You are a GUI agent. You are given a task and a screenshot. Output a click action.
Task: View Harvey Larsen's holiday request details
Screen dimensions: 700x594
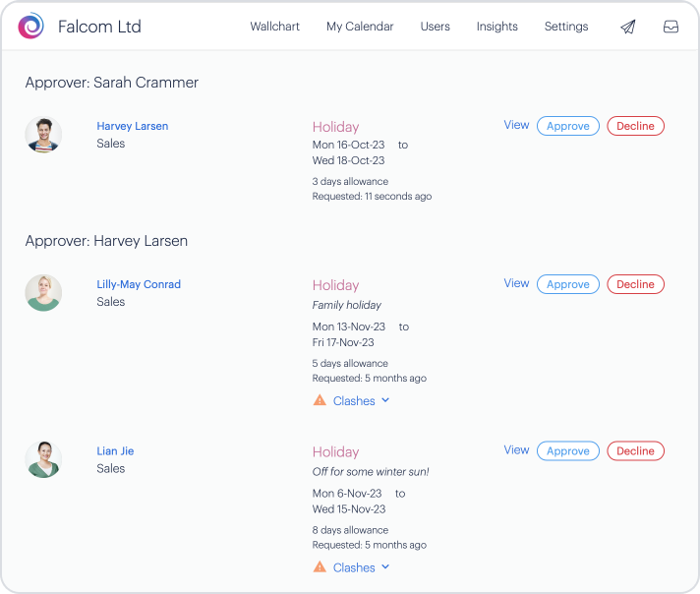point(516,125)
